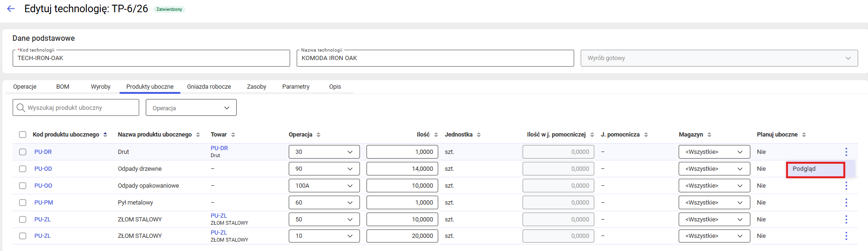The width and height of the screenshot is (868, 251).
Task: Open operation dropdown showing 30
Action: pyautogui.click(x=324, y=152)
